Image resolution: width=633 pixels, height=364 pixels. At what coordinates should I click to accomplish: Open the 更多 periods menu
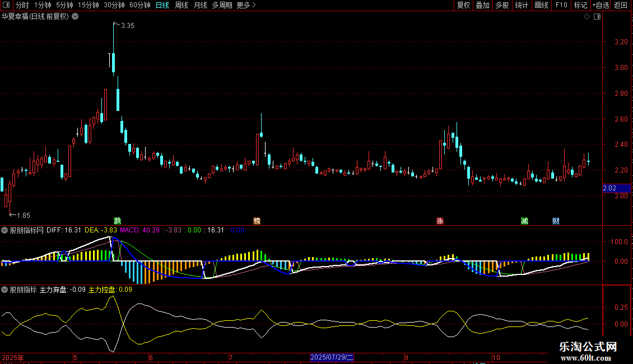246,5
